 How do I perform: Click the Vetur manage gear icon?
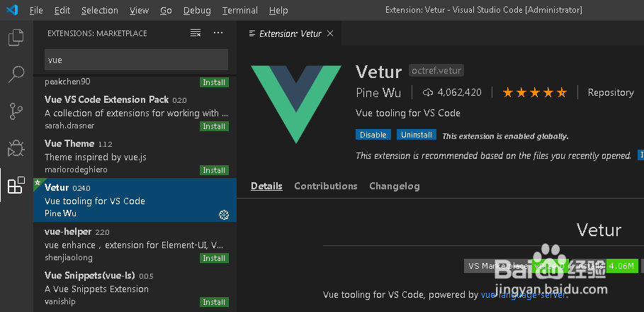223,214
